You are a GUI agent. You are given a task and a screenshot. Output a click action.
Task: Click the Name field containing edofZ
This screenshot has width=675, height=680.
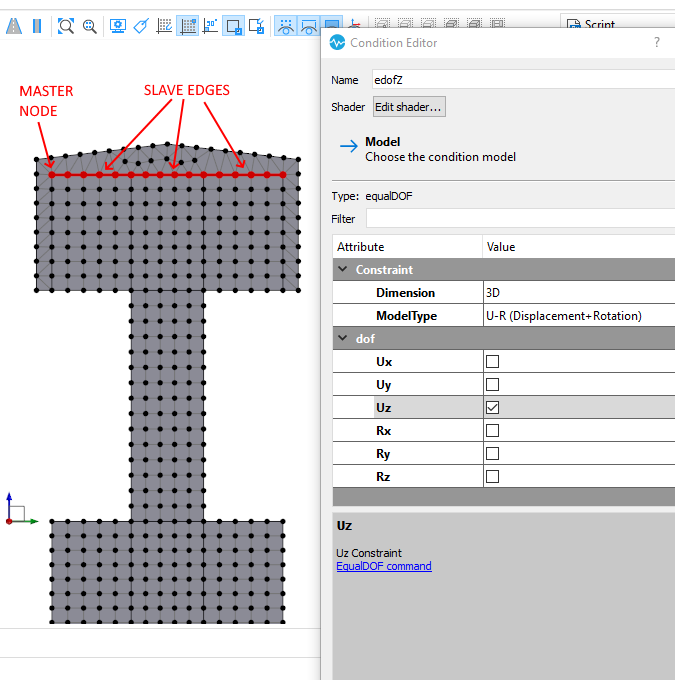coord(524,80)
